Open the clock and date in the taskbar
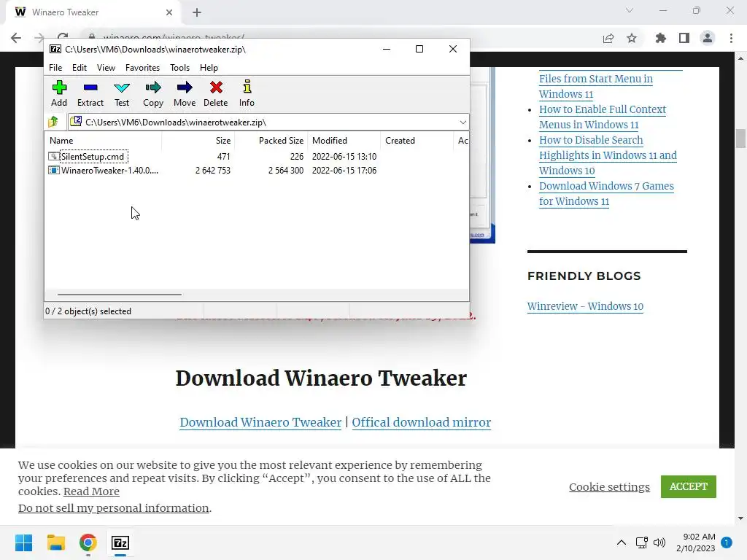The image size is (747, 560). (x=695, y=542)
